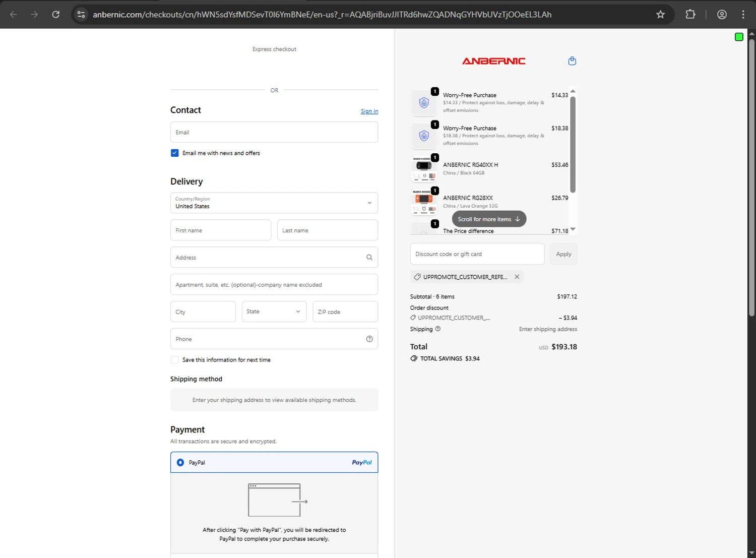Image resolution: width=756 pixels, height=558 pixels.
Task: Click order list scroll up arrow
Action: [x=573, y=91]
